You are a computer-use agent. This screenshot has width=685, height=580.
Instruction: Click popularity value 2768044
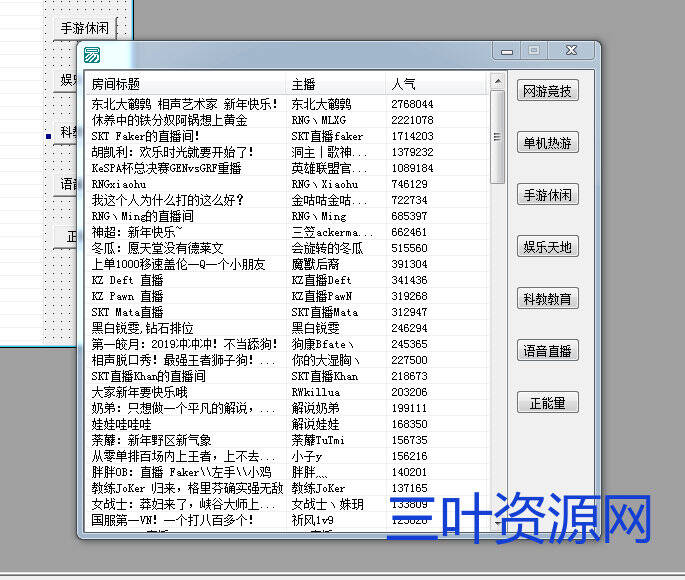point(412,104)
